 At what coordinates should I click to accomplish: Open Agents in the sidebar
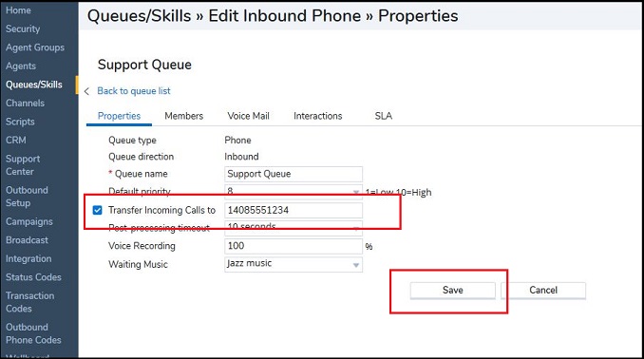[x=21, y=66]
